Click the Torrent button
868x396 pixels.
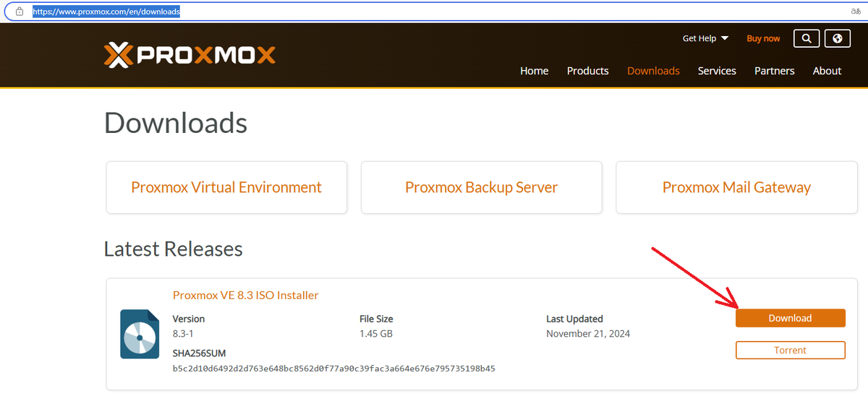point(790,350)
